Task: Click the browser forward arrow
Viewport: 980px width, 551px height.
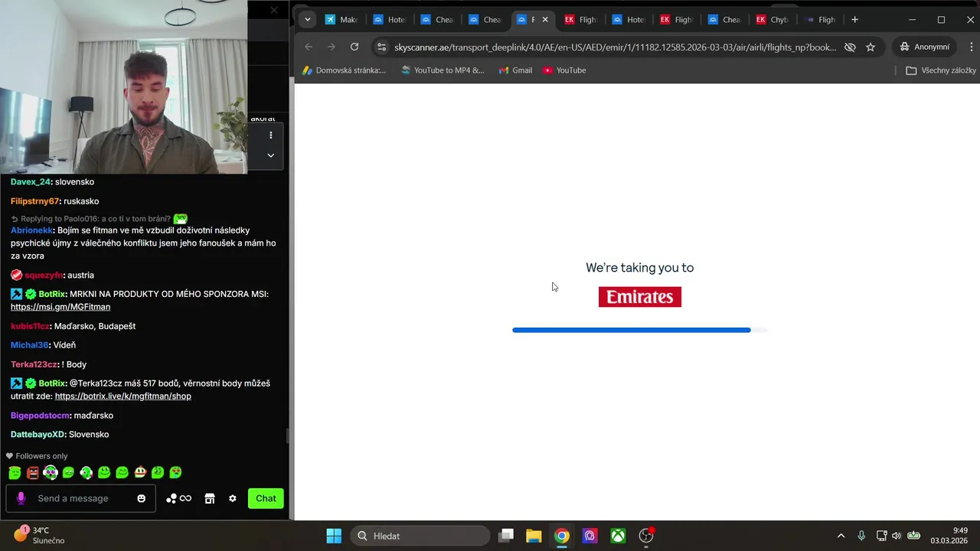Action: (332, 47)
